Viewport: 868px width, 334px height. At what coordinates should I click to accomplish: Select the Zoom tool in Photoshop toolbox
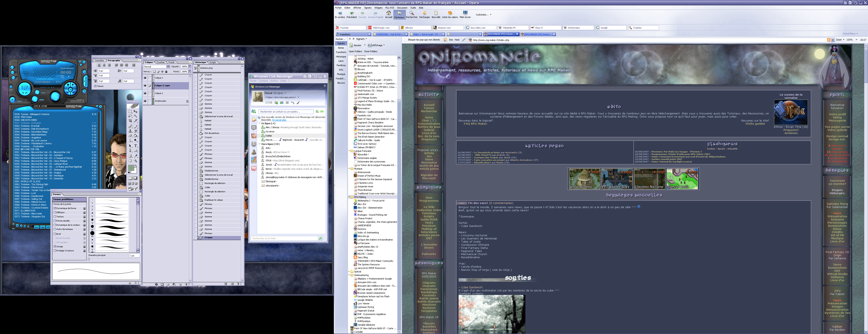pyautogui.click(x=136, y=161)
